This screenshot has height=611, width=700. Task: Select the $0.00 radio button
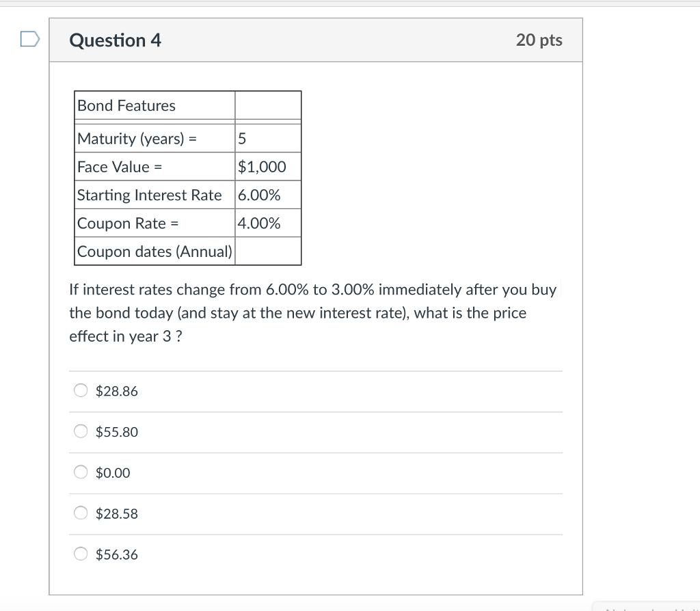(x=80, y=472)
